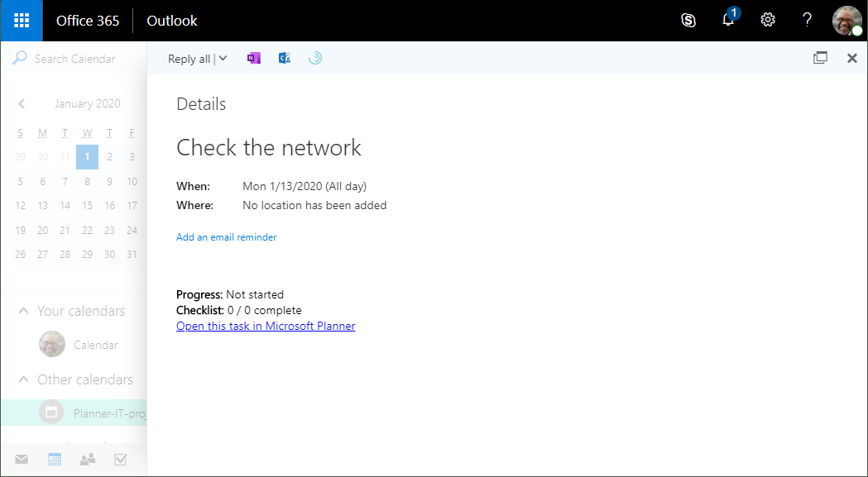Select January 1 in the mini calendar
Viewport: 868px width, 477px height.
(x=88, y=157)
